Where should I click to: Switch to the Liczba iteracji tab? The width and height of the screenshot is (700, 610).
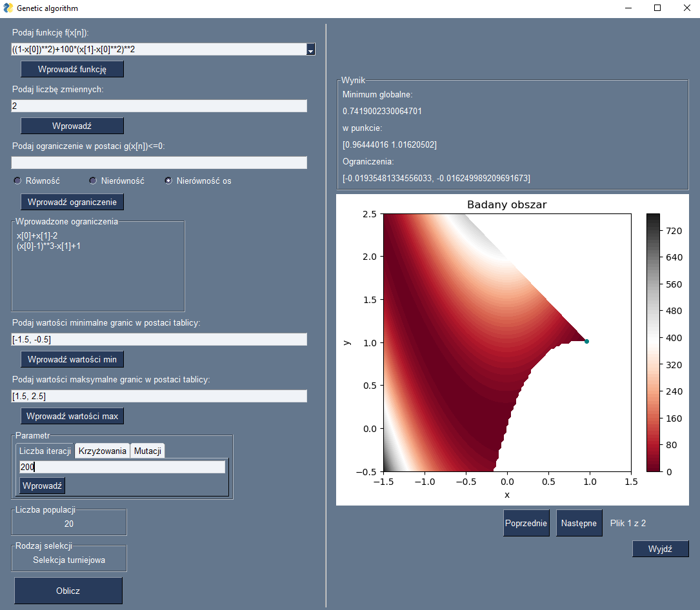tap(45, 451)
